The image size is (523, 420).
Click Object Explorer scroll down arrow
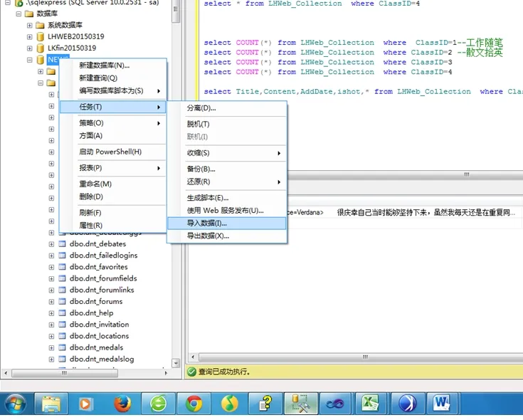pos(176,363)
